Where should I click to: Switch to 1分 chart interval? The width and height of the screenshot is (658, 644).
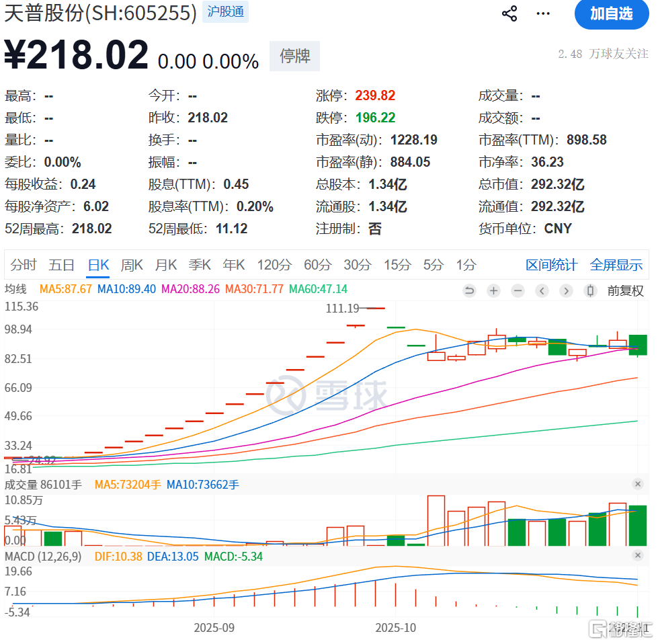[x=466, y=265]
